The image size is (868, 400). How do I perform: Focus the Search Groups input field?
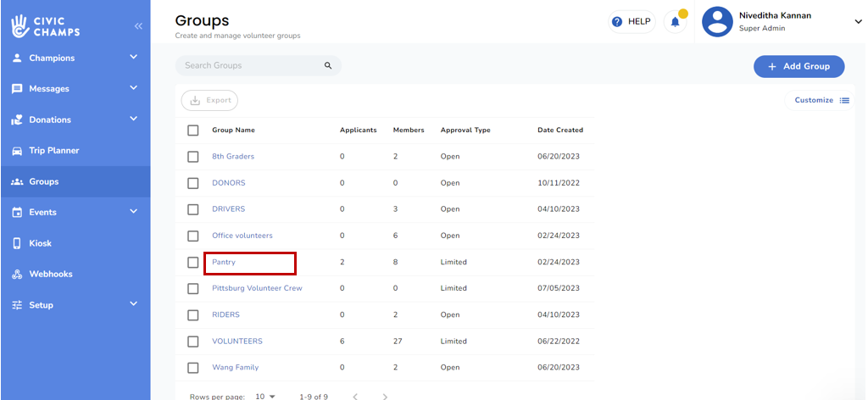tap(250, 65)
